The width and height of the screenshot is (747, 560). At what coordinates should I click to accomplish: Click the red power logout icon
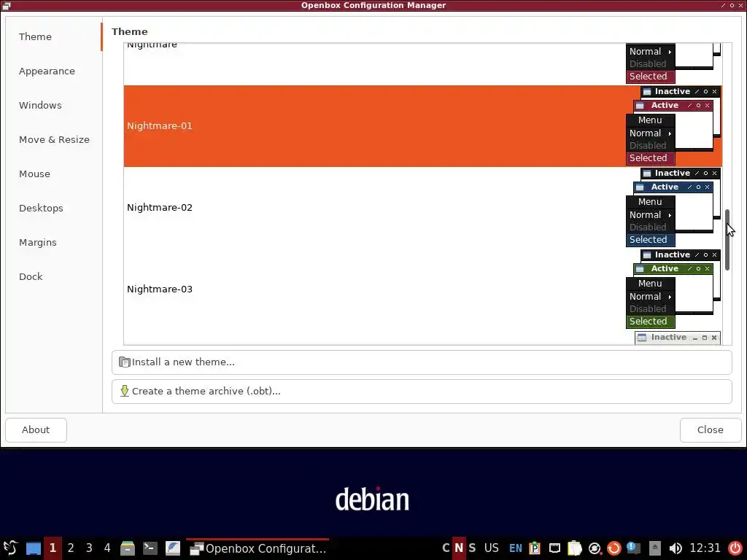tap(735, 548)
